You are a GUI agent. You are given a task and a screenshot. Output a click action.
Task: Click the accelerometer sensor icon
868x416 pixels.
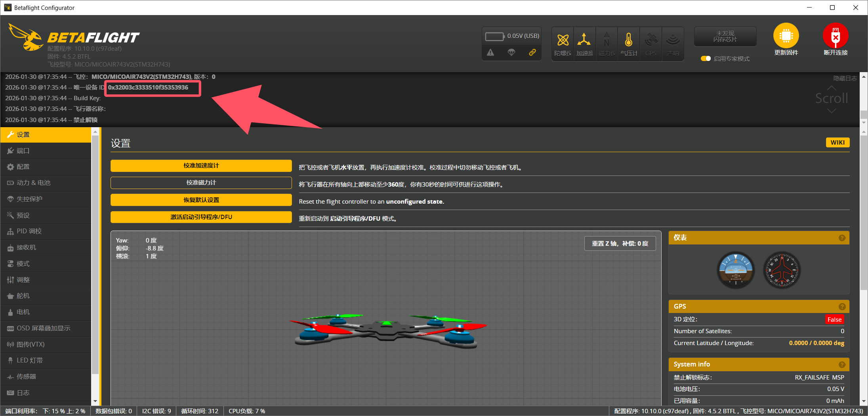point(584,40)
